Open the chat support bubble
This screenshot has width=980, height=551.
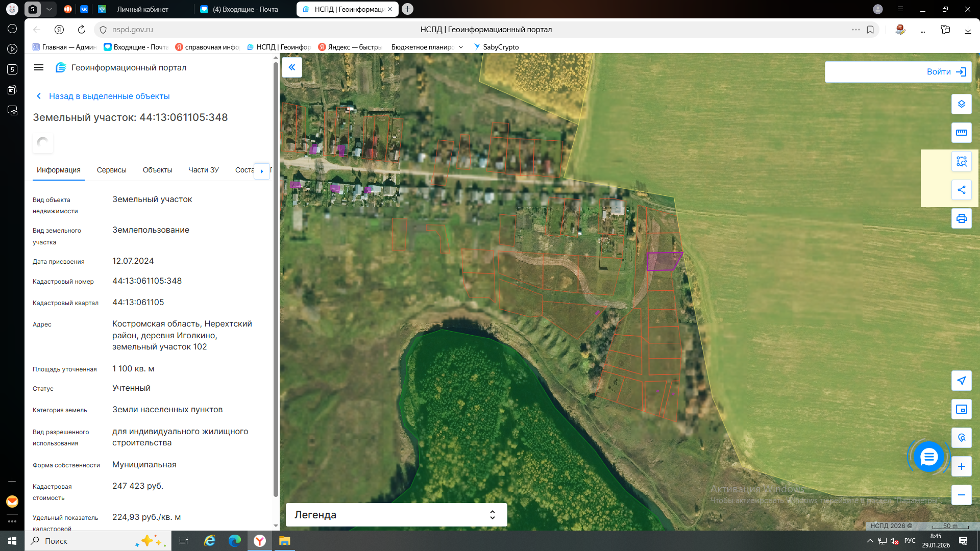pos(928,457)
